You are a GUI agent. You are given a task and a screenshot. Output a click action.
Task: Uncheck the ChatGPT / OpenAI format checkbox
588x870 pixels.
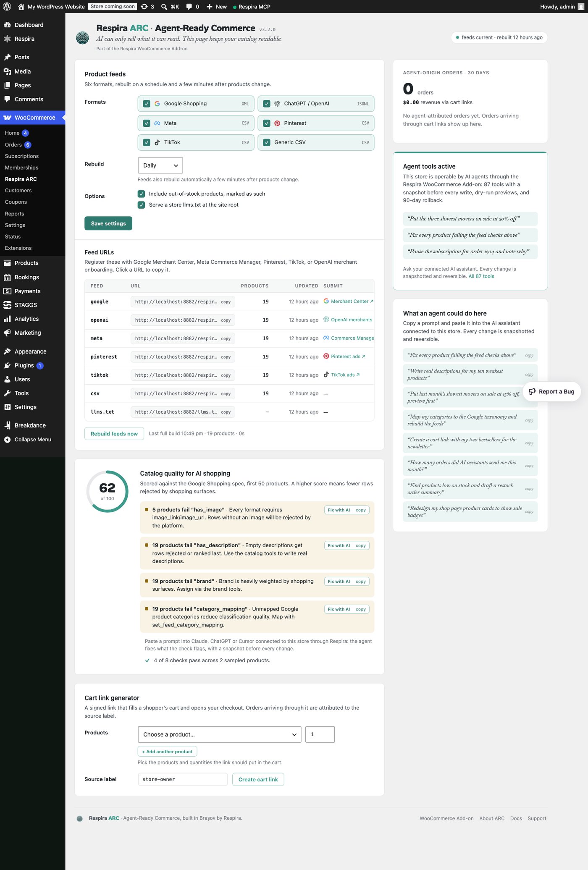click(267, 104)
